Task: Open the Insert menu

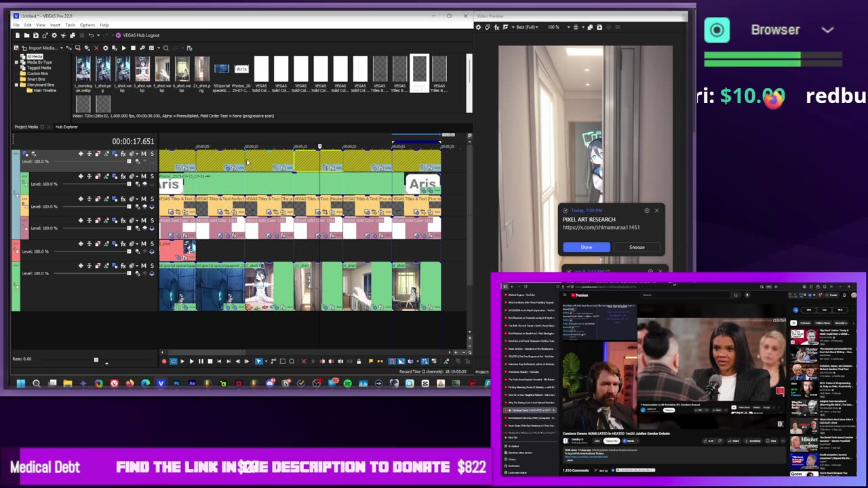Action: 55,25
